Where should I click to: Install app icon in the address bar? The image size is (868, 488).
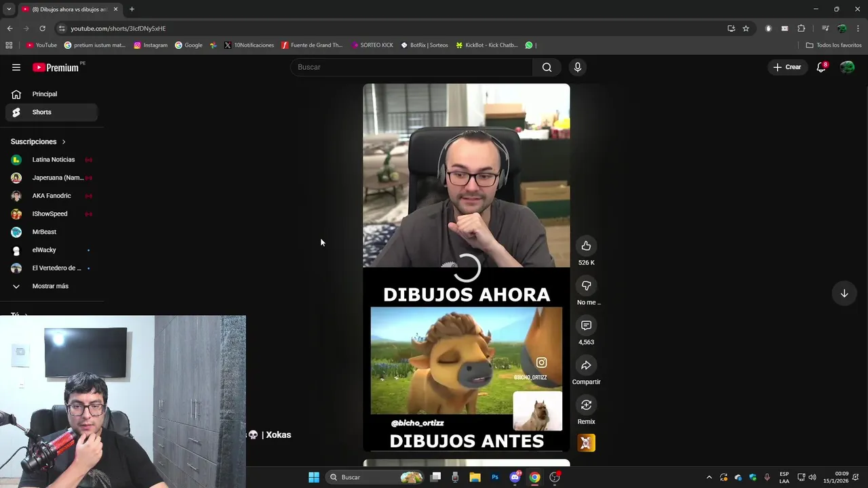point(731,28)
